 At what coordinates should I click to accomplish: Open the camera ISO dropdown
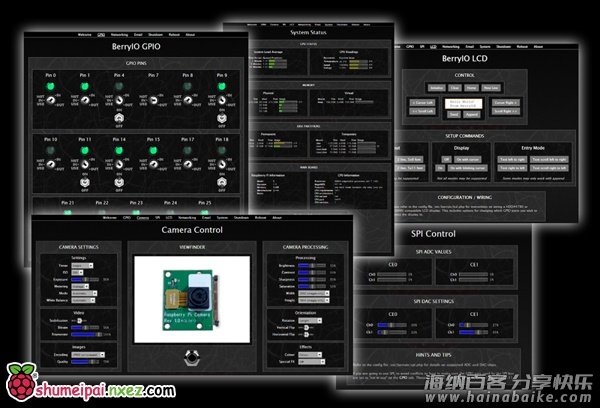coord(77,272)
